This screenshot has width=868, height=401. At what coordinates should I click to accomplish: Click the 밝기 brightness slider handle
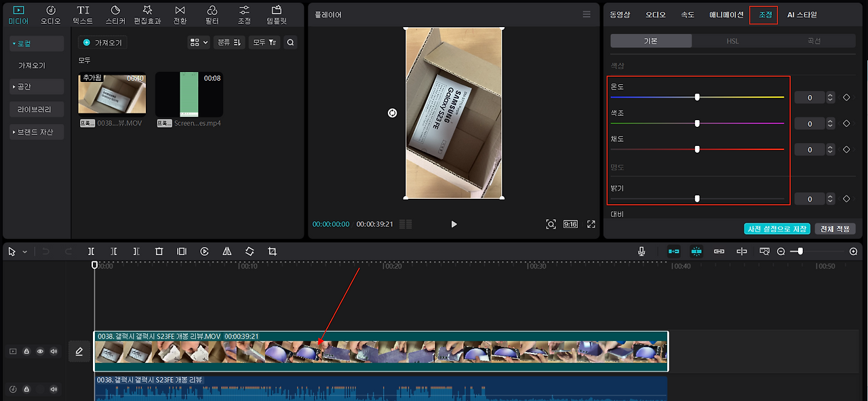click(x=697, y=199)
